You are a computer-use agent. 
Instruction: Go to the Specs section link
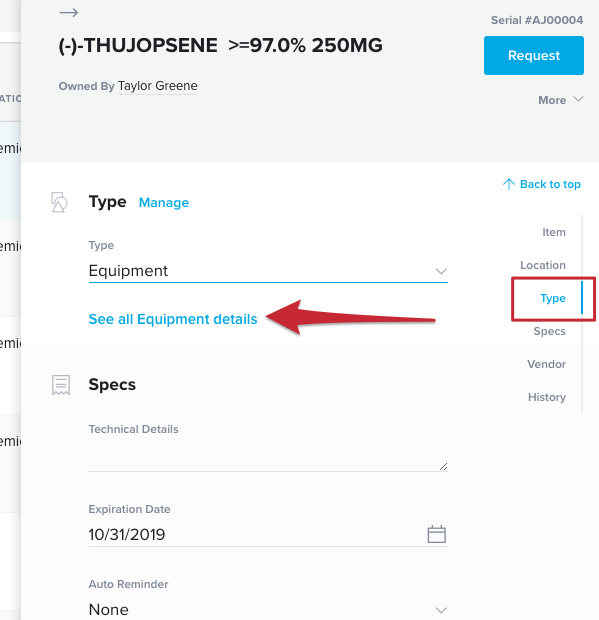click(x=549, y=331)
